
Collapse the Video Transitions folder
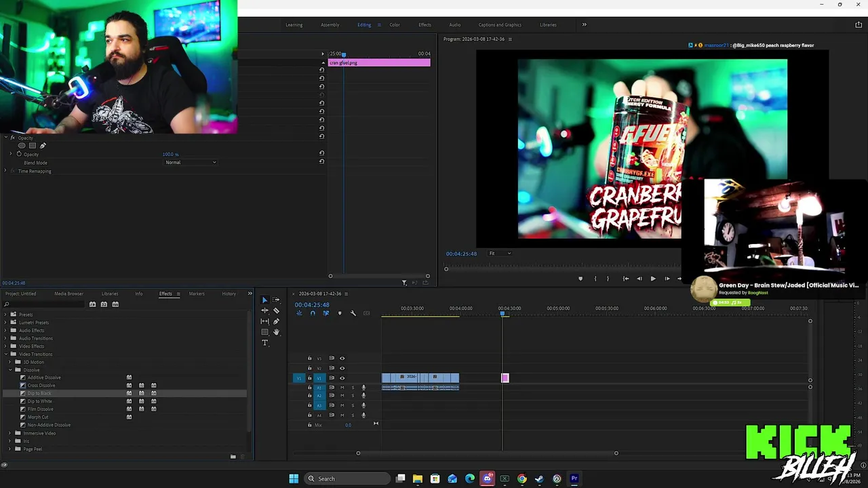click(5, 354)
